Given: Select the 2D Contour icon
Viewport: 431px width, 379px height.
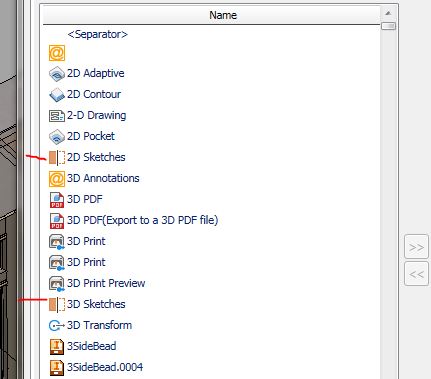Looking at the screenshot, I should pyautogui.click(x=57, y=95).
